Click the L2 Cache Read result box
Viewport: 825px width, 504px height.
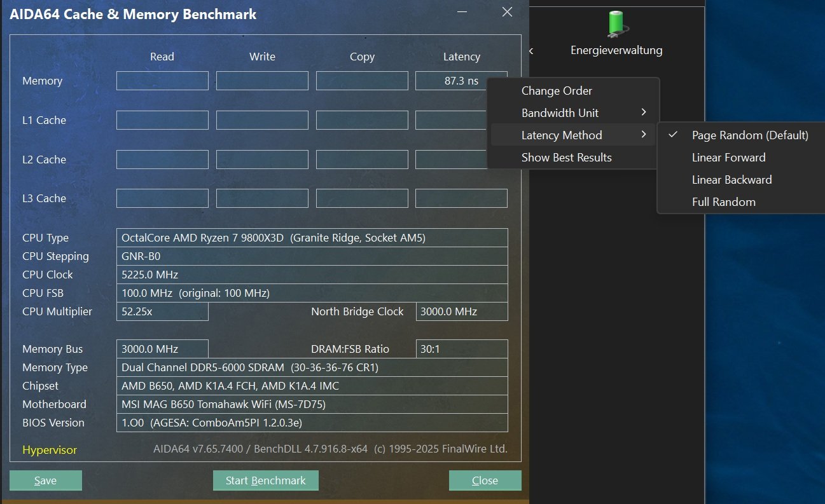pyautogui.click(x=162, y=160)
